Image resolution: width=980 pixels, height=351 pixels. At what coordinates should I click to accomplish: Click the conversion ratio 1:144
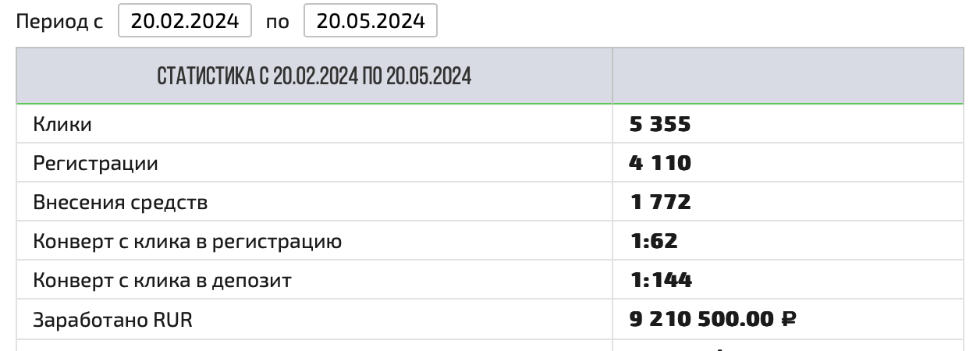(661, 280)
